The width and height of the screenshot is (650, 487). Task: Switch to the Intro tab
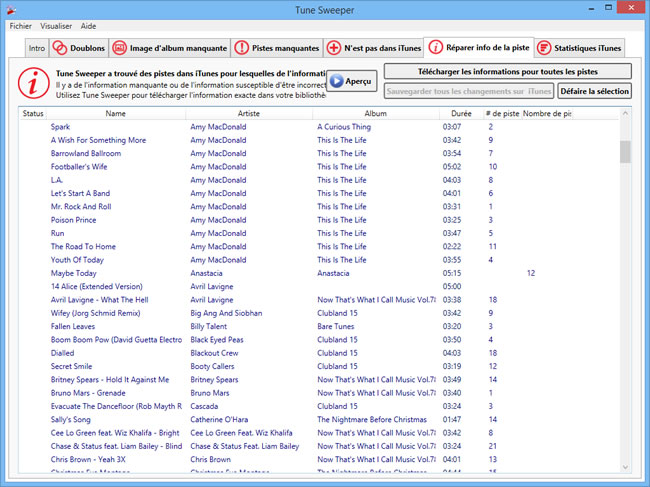tap(37, 48)
